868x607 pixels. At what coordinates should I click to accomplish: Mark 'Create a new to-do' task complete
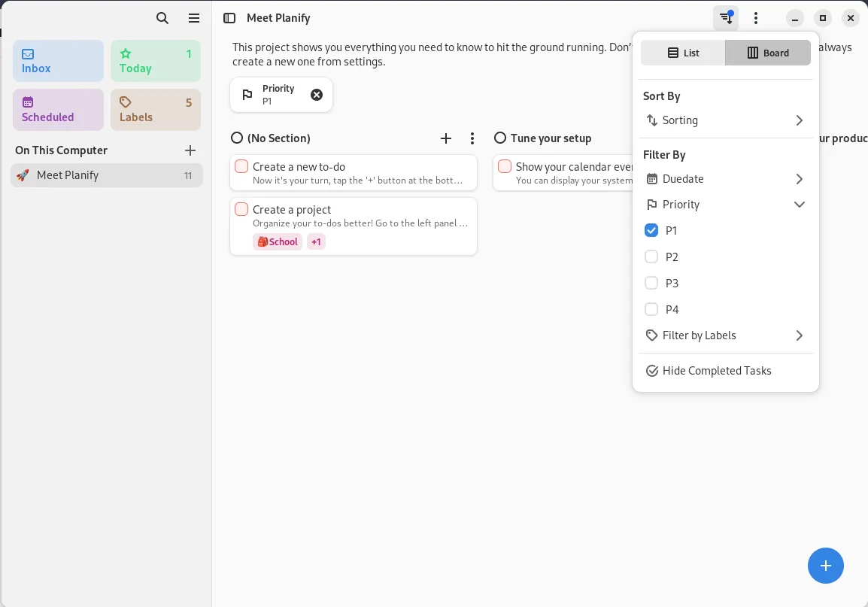(241, 166)
